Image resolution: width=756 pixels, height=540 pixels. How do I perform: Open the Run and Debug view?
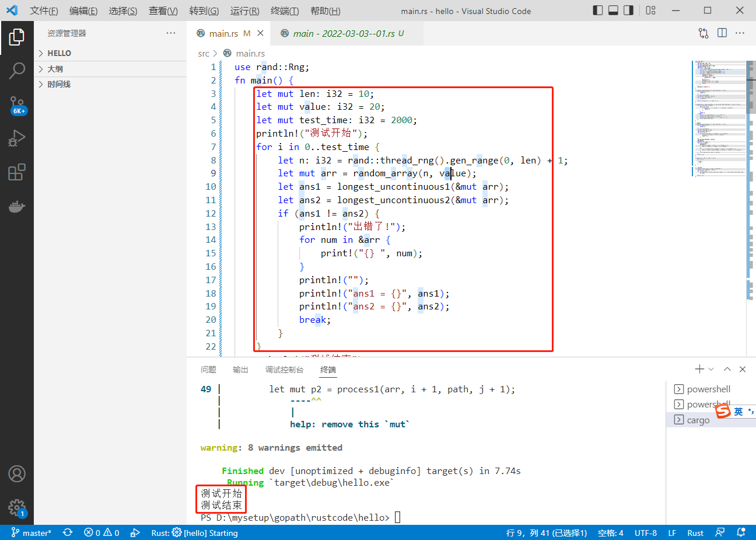coord(17,138)
